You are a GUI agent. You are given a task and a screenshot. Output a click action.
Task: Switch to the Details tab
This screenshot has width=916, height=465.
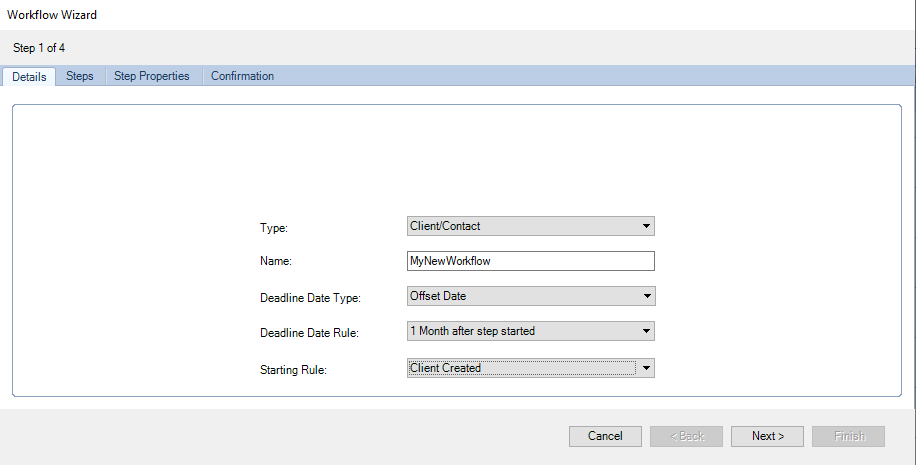(29, 77)
